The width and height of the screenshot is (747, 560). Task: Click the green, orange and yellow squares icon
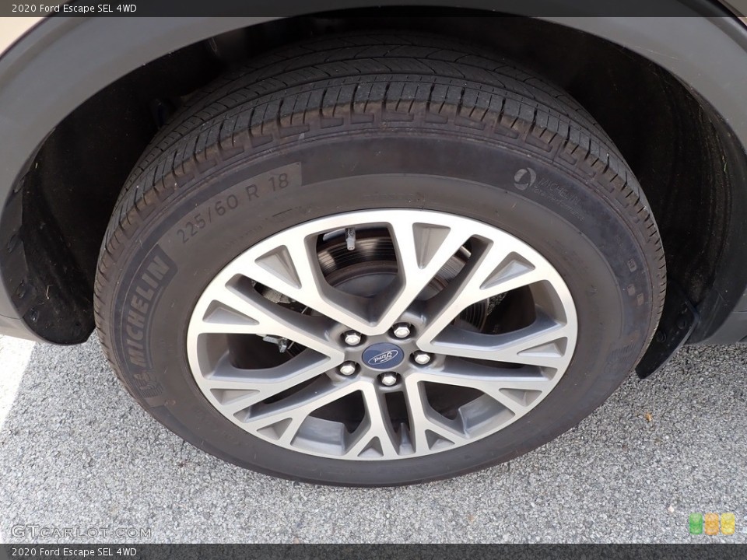pyautogui.click(x=713, y=523)
